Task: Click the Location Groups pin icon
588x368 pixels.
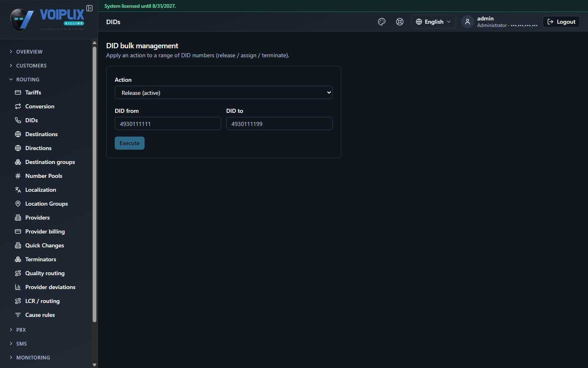Action: tap(18, 204)
